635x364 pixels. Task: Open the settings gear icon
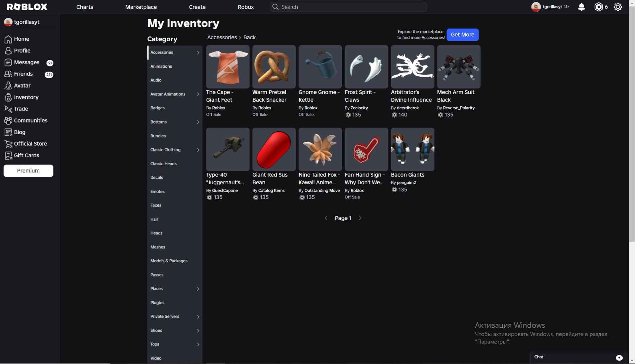click(617, 7)
